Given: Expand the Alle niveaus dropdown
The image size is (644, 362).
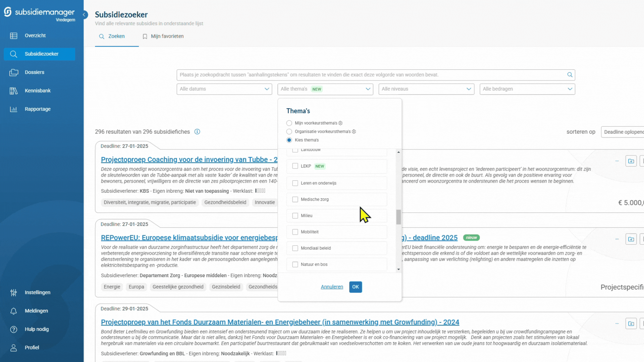Looking at the screenshot, I should pyautogui.click(x=426, y=89).
